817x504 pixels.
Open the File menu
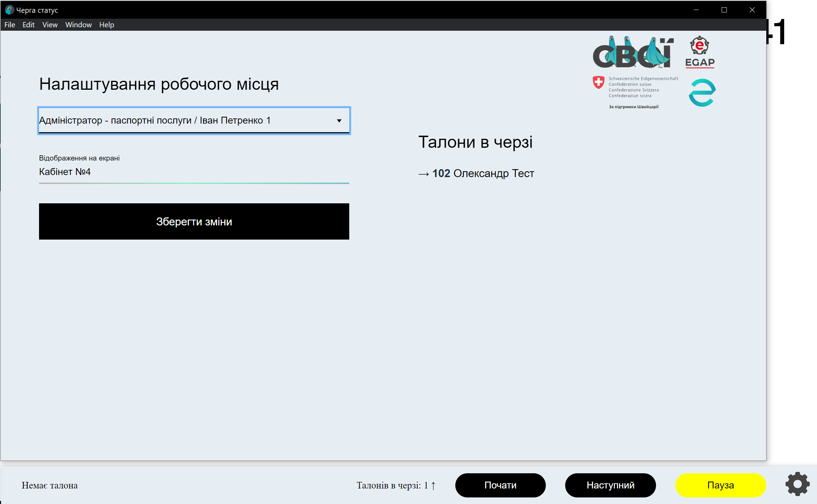(10, 25)
